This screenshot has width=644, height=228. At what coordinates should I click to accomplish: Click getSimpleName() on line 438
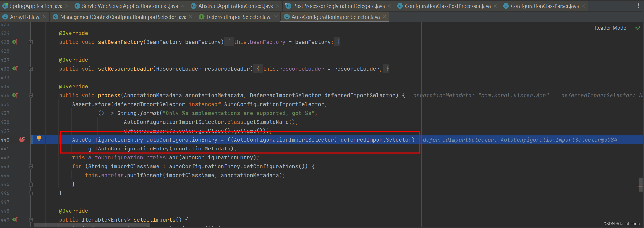(271, 122)
